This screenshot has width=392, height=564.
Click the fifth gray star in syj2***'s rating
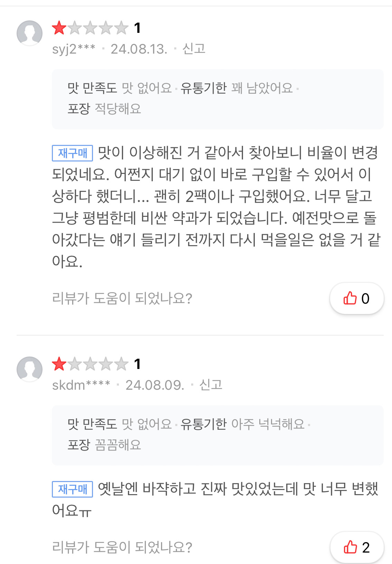(x=121, y=28)
